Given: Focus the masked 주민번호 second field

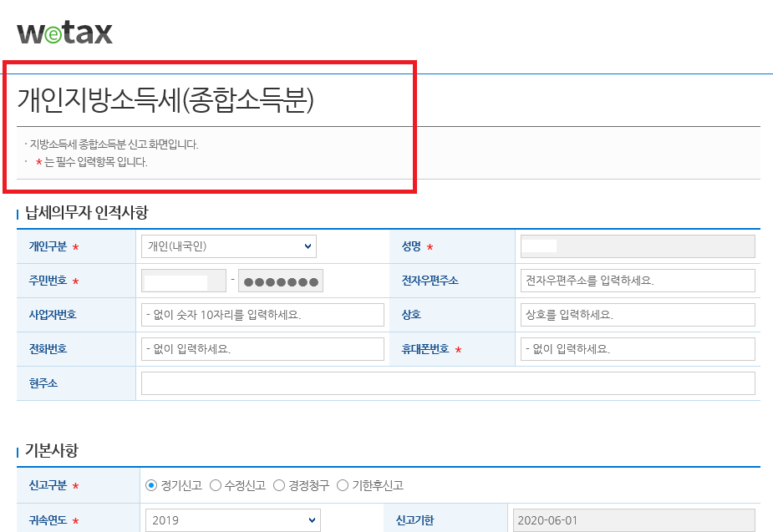Looking at the screenshot, I should click(281, 281).
